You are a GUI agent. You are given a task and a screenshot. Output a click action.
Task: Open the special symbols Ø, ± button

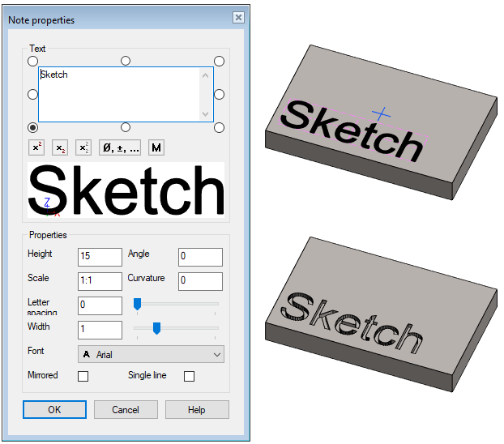tap(119, 147)
